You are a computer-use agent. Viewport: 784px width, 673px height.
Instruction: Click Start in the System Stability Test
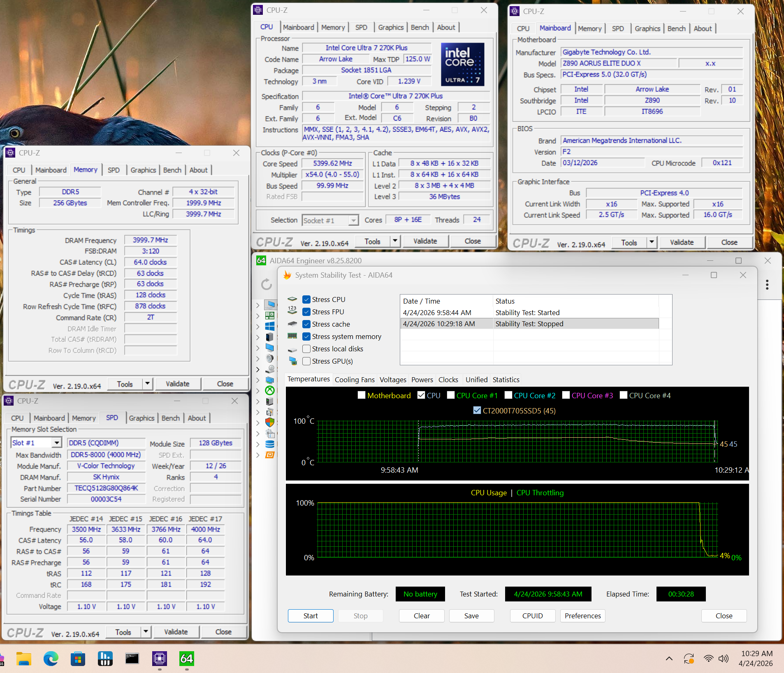click(311, 616)
